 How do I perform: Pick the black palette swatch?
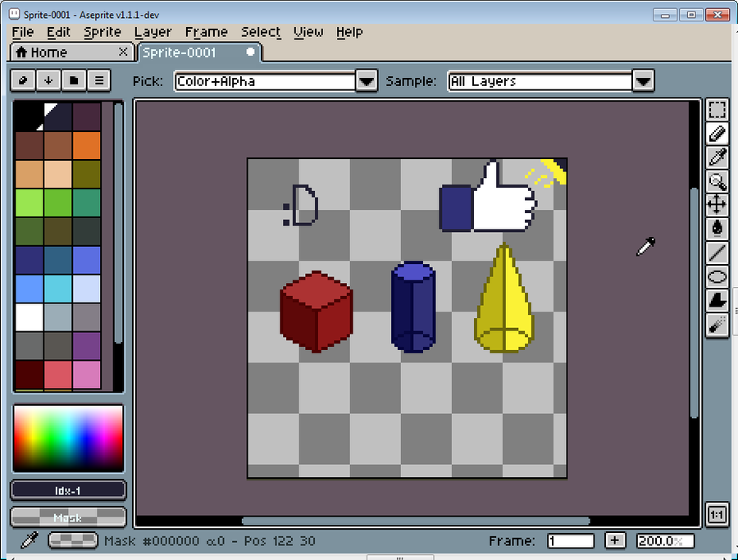(x=30, y=116)
